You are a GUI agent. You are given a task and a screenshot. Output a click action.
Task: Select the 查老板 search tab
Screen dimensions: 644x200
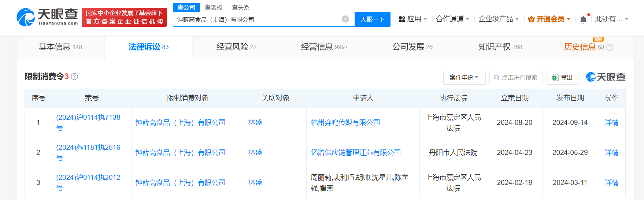[x=214, y=7]
